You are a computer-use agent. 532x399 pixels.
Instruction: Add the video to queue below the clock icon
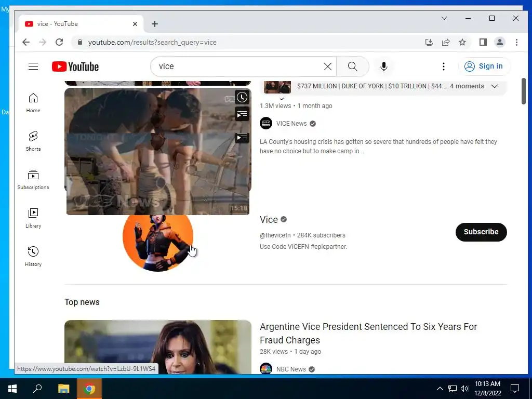click(x=242, y=114)
